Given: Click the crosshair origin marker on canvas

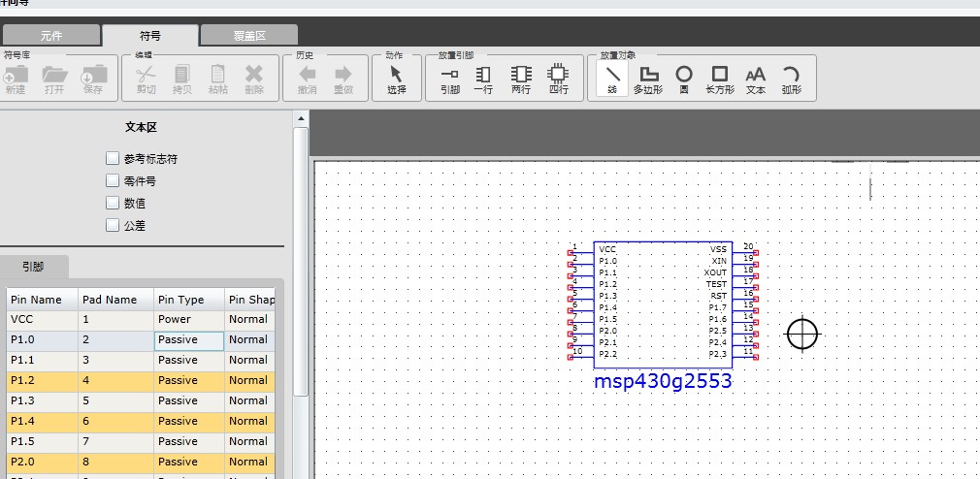Looking at the screenshot, I should [802, 335].
